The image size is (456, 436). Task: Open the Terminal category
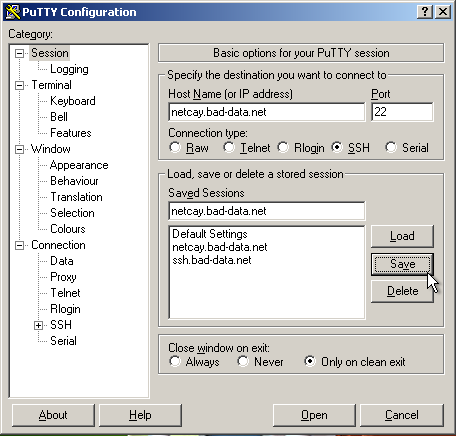click(x=51, y=85)
